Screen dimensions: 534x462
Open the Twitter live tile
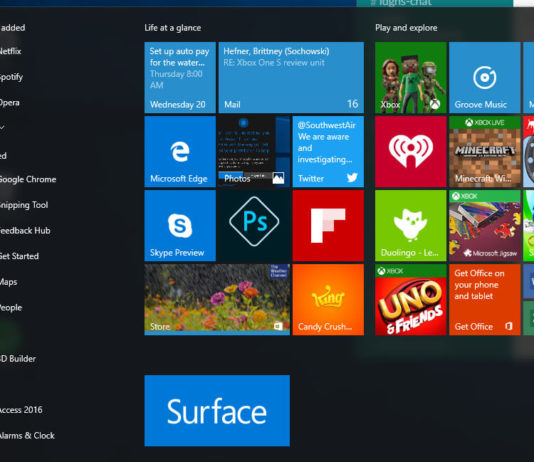tap(328, 152)
